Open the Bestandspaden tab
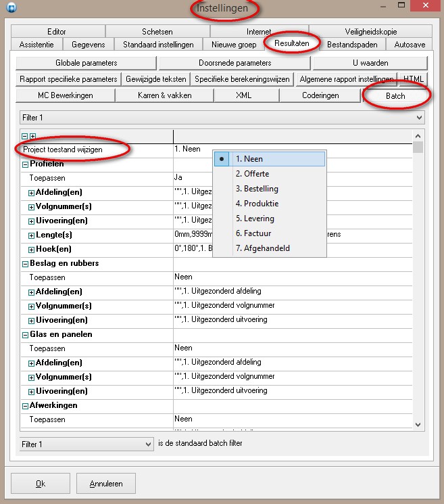Viewport: 444px width, 504px height. (x=352, y=45)
